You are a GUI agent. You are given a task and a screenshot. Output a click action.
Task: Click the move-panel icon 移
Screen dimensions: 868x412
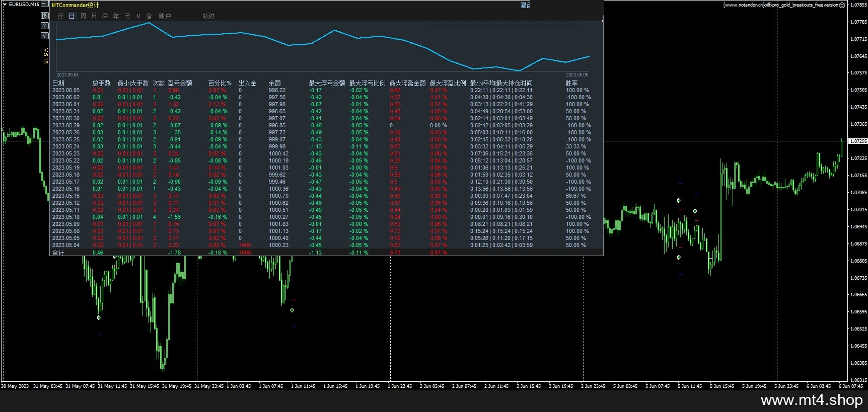coord(44,16)
